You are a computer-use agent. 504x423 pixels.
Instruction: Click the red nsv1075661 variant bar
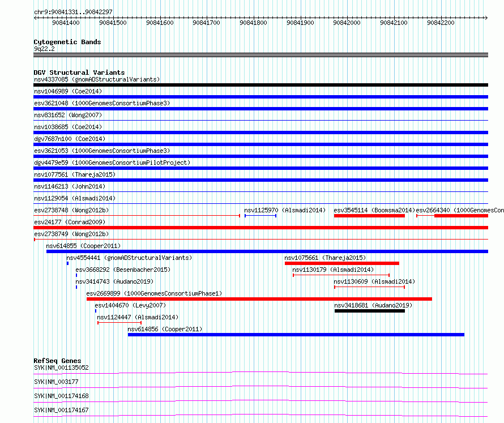(x=342, y=263)
